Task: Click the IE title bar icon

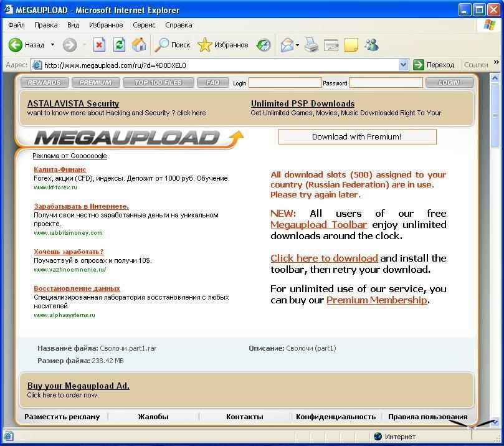Action: [9, 9]
